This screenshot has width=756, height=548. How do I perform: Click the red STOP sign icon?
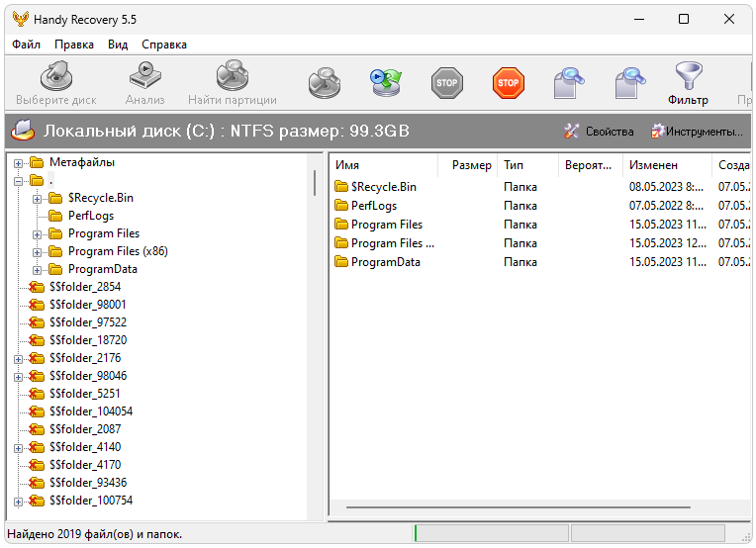click(x=509, y=83)
